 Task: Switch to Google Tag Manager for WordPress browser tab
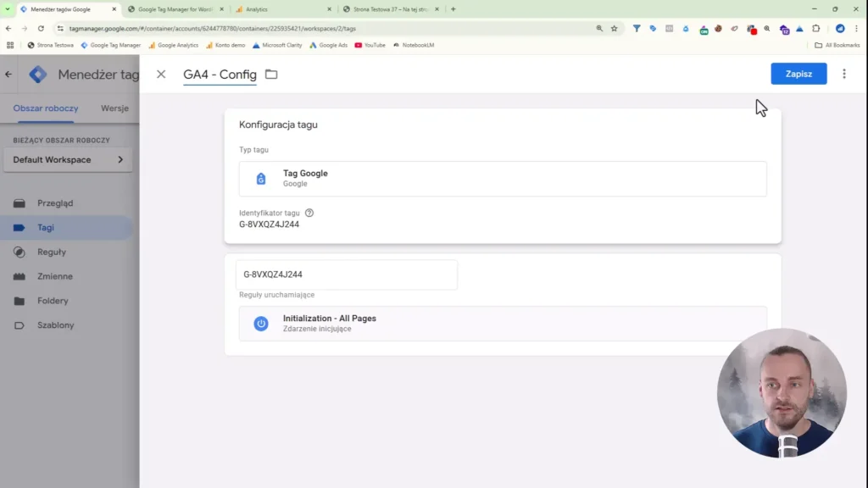tap(175, 9)
